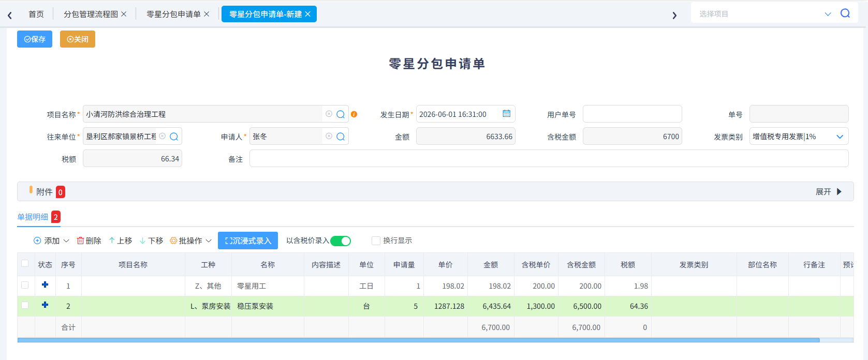Click the 用户单号 input field
The height and width of the screenshot is (360, 868).
[x=632, y=114]
